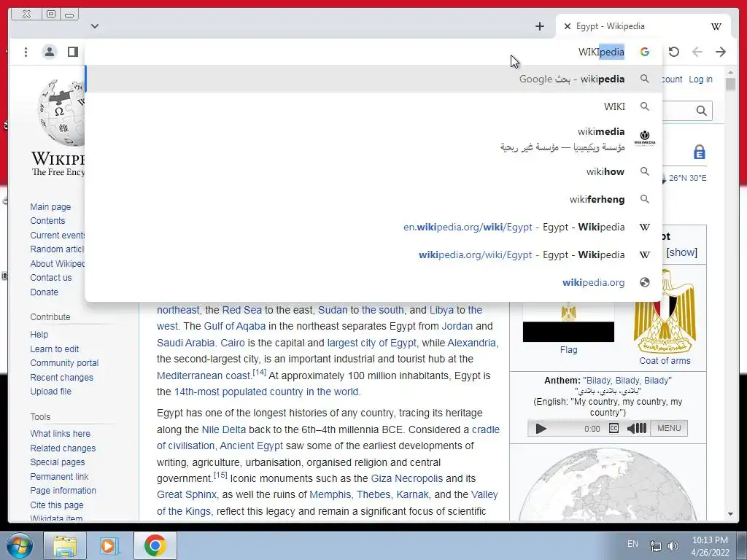Open Help sidebar link
Screen dimensions: 747x560
click(39, 334)
